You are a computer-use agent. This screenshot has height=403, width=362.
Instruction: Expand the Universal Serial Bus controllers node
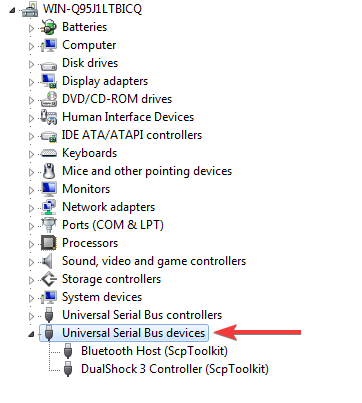[x=32, y=316]
